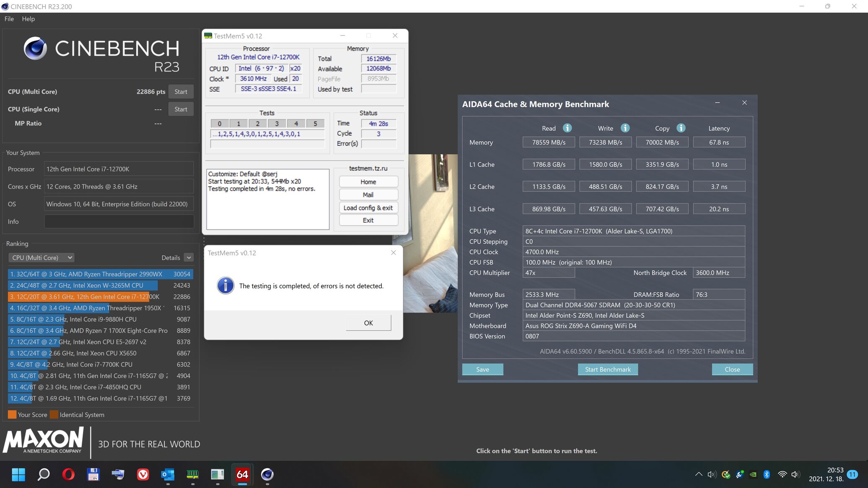Close the TestMem5 message dialog
Screen dimensions: 868x488
[x=393, y=253]
